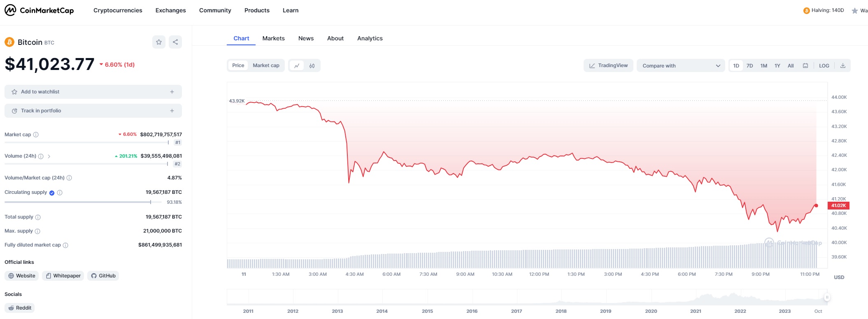Click the #1 market cap rank badge
This screenshot has width=868, height=319.
[x=177, y=142]
